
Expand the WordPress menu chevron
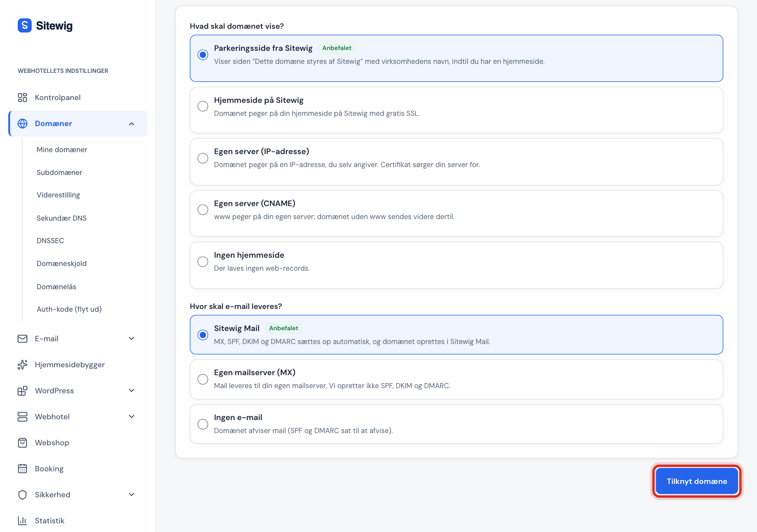132,391
